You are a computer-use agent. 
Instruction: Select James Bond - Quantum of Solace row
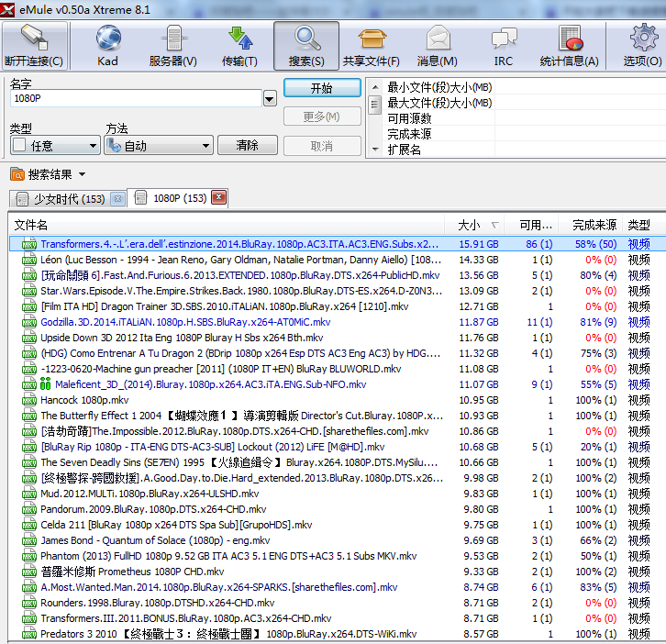point(338,540)
